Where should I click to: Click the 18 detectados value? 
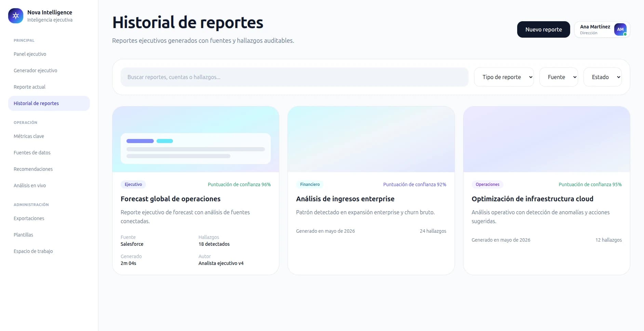214,244
